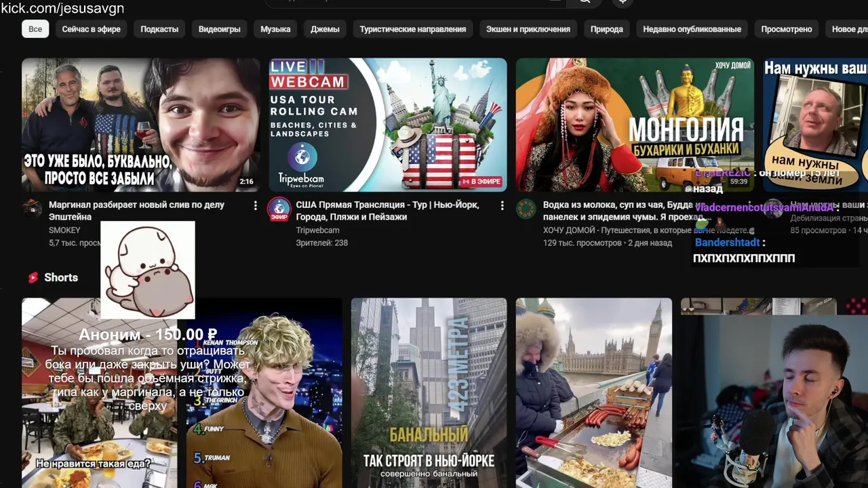Viewport: 868px width, 488px height.
Task: Open the "Маргинал разбирает новый слив" video title
Action: point(136,211)
